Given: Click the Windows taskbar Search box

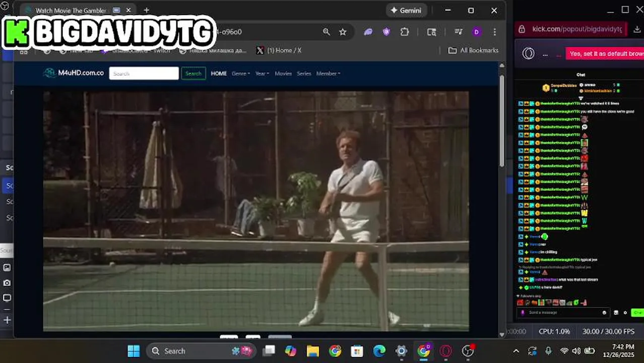Looking at the screenshot, I should [201, 351].
